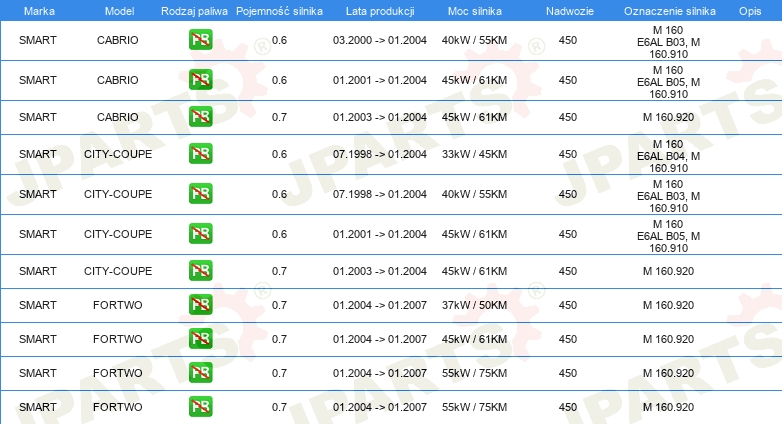Click the Model column header
The width and height of the screenshot is (782, 424).
pos(119,11)
